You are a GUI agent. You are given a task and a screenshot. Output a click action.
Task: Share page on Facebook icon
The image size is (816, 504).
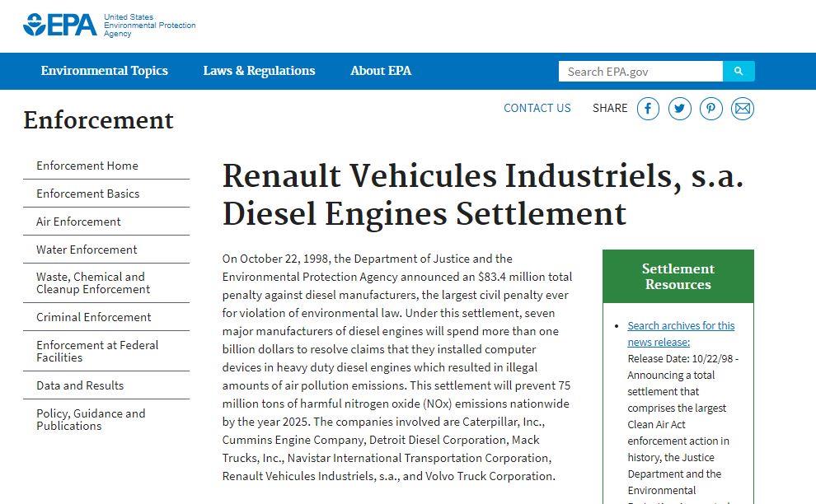pos(648,109)
